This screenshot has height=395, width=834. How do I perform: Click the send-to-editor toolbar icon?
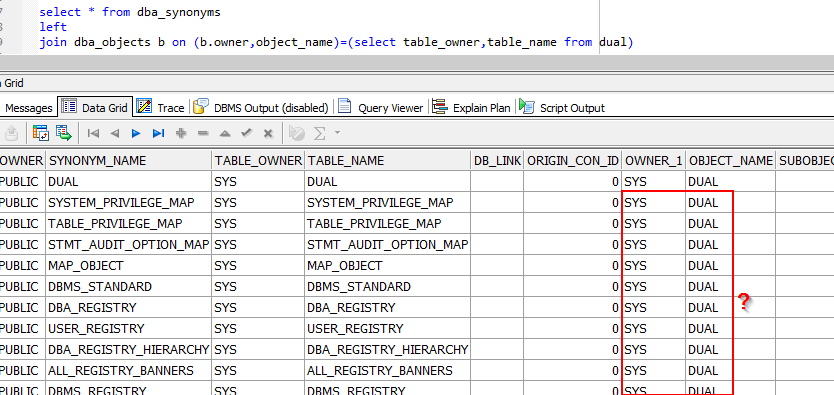pos(12,133)
